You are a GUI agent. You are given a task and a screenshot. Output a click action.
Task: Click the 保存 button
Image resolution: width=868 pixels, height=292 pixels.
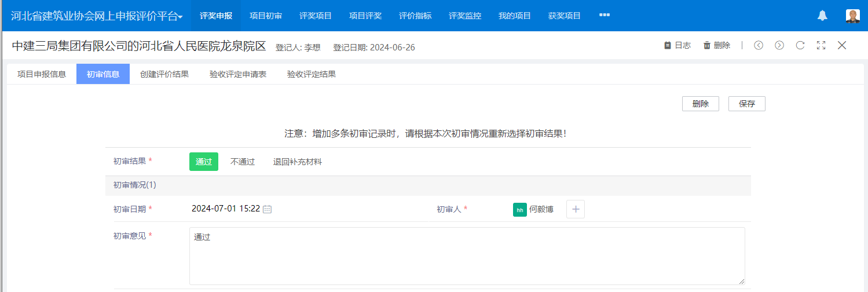click(747, 104)
